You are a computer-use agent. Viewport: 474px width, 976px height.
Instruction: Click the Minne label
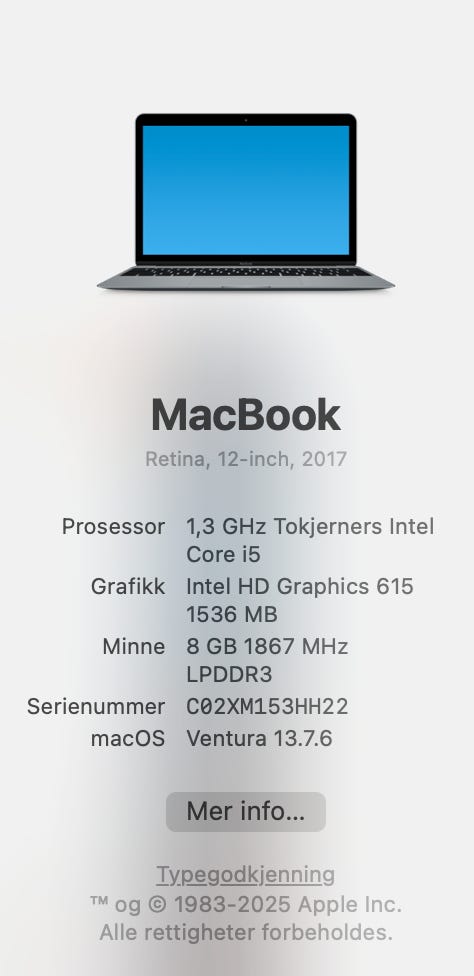[x=134, y=646]
